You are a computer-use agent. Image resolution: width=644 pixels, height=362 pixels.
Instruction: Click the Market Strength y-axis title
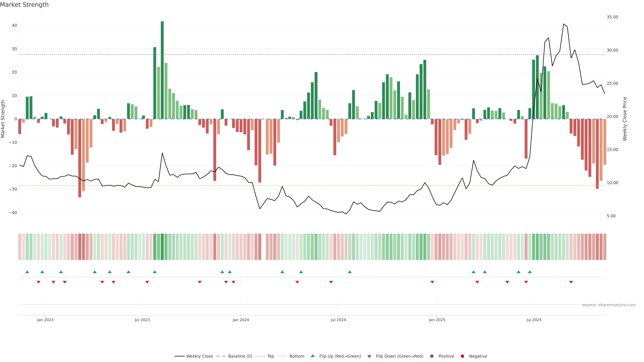pyautogui.click(x=3, y=119)
